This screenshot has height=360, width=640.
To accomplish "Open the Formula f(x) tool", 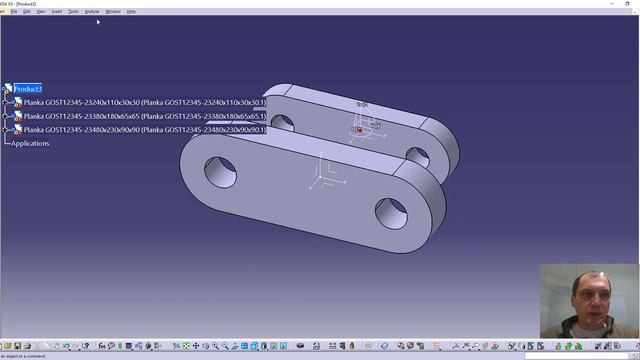I will pos(102,346).
